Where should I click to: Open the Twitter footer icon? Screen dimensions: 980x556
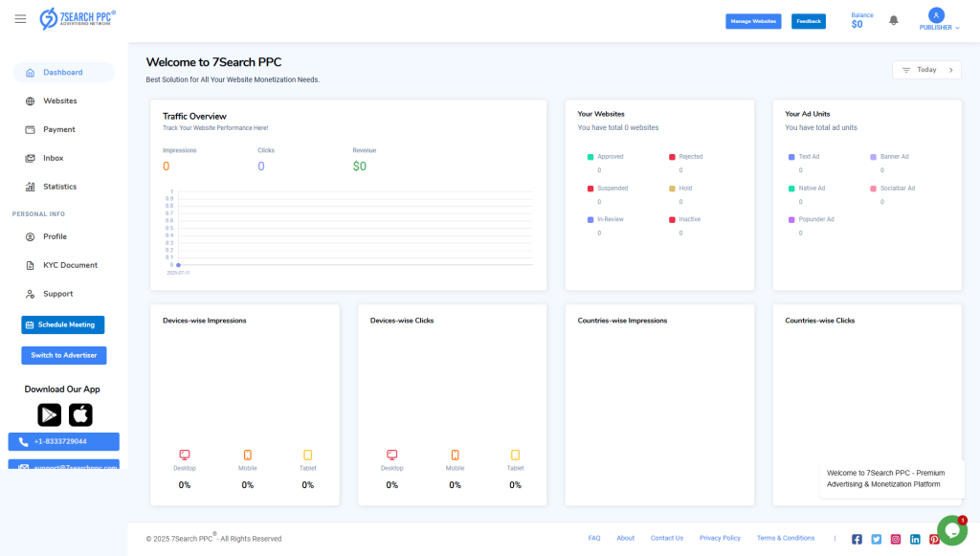(x=877, y=539)
